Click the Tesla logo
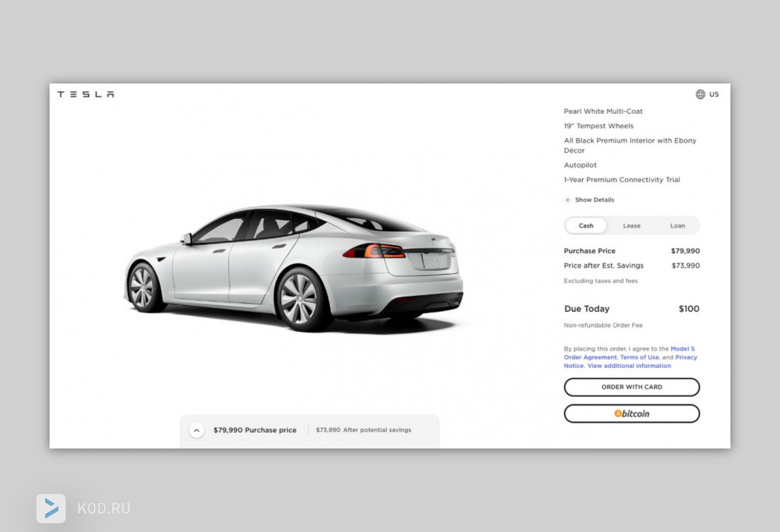Screen dimensions: 780x532 86,94
